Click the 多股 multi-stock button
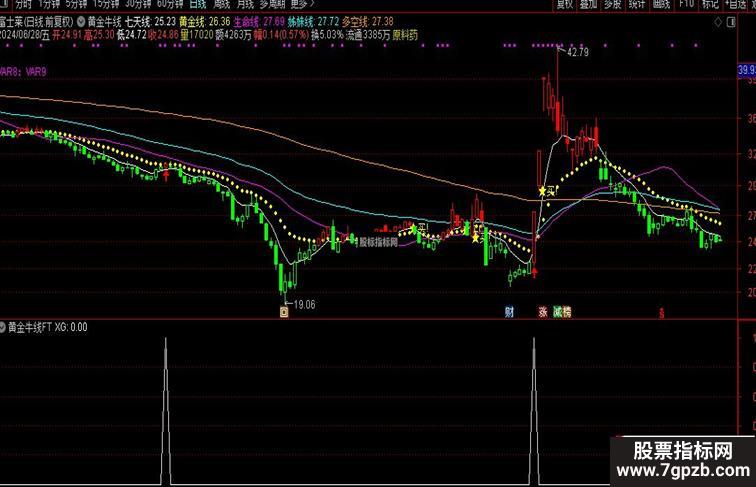The width and height of the screenshot is (756, 487). click(613, 4)
